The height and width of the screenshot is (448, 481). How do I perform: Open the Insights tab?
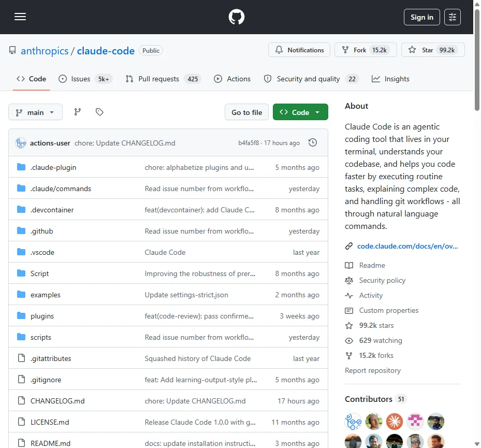(x=390, y=79)
